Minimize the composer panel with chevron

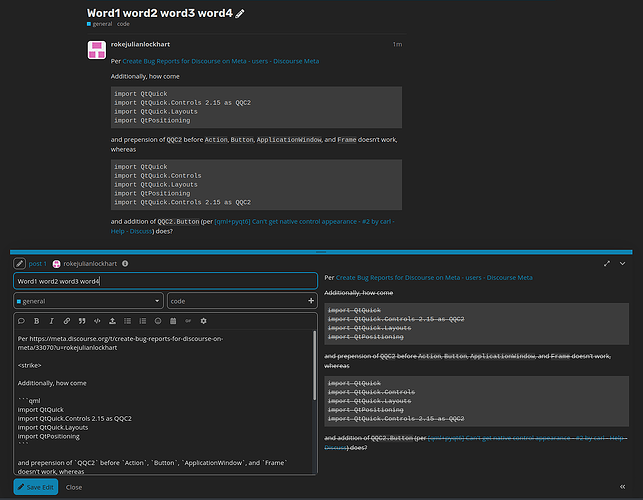click(x=622, y=263)
